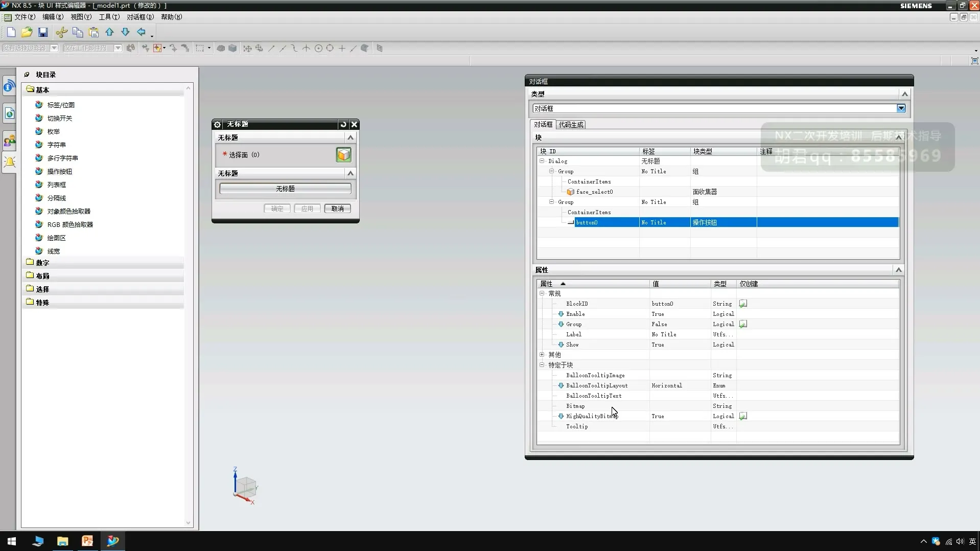
Task: Open the 工具(T) menu
Action: tap(109, 17)
